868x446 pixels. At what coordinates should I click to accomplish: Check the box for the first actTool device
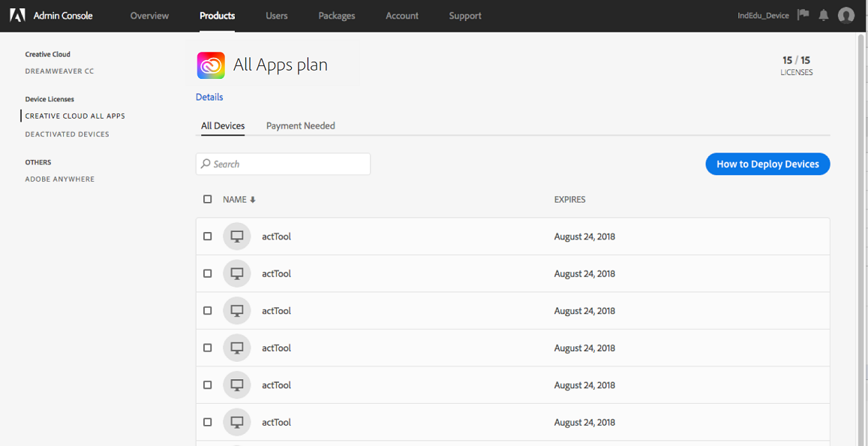click(x=208, y=237)
